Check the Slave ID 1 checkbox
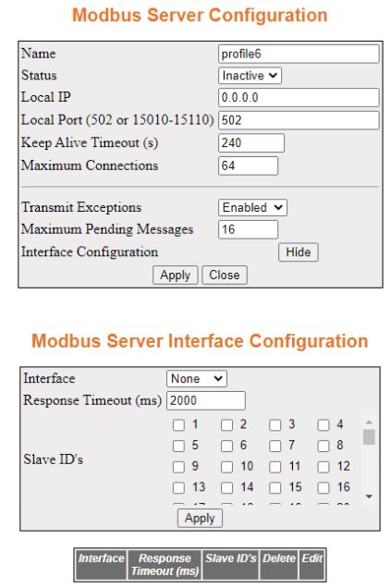 178,425
